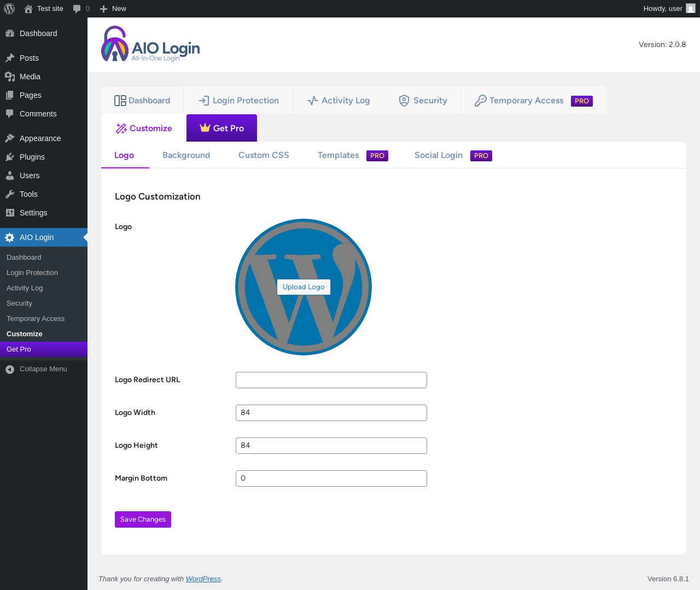Image resolution: width=700 pixels, height=590 pixels.
Task: Open the comments bubble in admin bar
Action: point(77,9)
